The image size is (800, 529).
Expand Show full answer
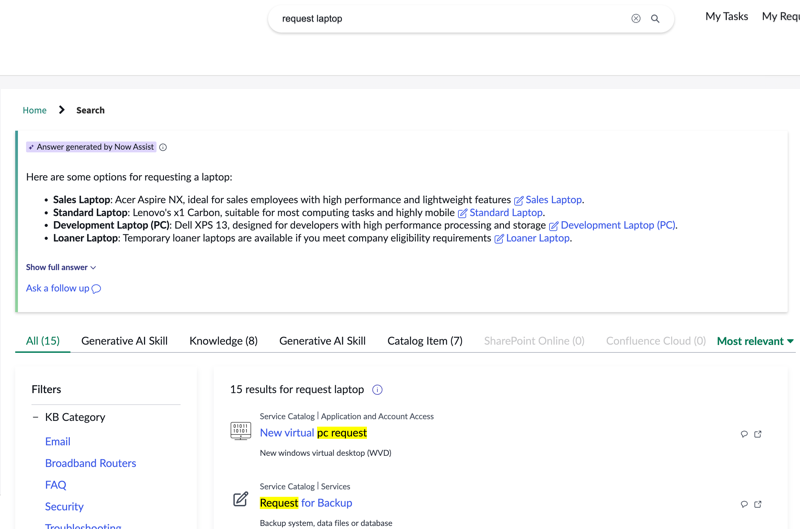(x=61, y=267)
